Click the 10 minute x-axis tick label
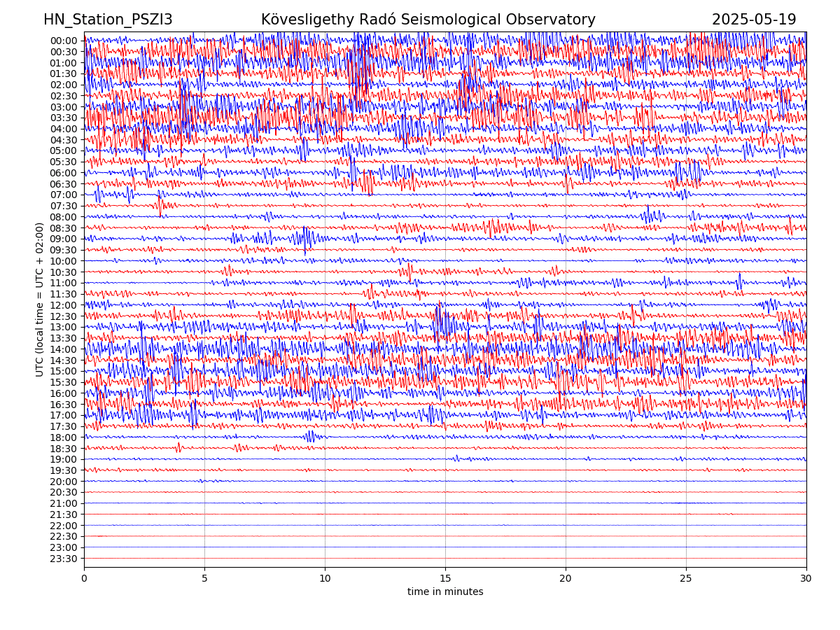This screenshot has width=840, height=630. [325, 579]
